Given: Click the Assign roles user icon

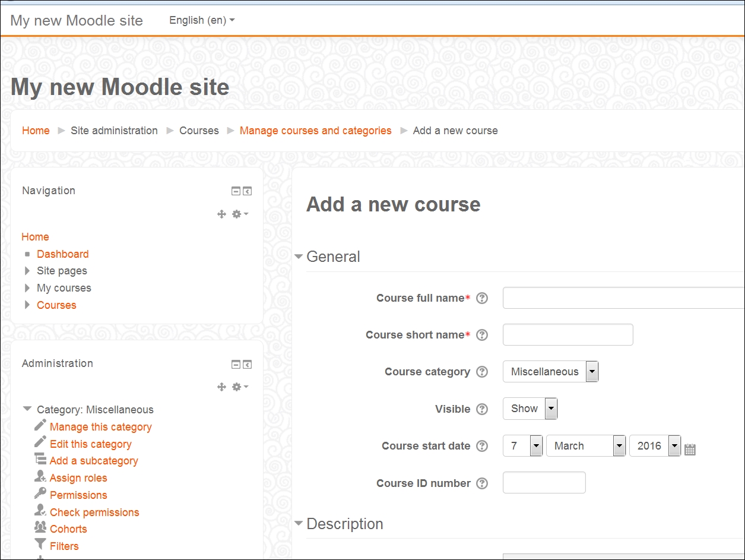Looking at the screenshot, I should point(40,476).
